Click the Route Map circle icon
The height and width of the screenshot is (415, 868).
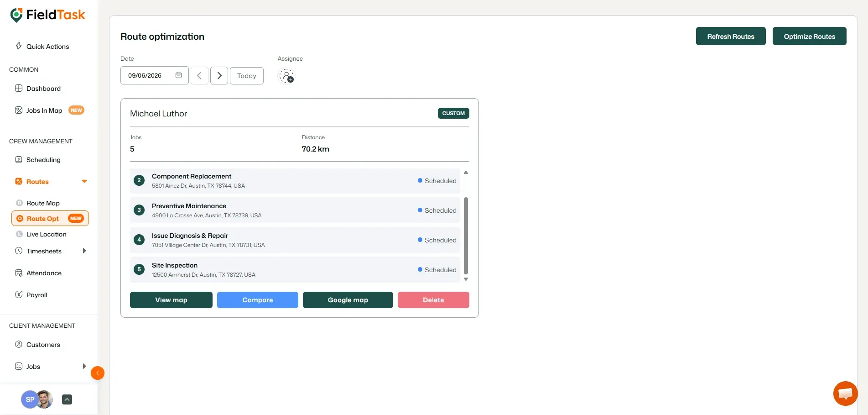click(x=19, y=203)
